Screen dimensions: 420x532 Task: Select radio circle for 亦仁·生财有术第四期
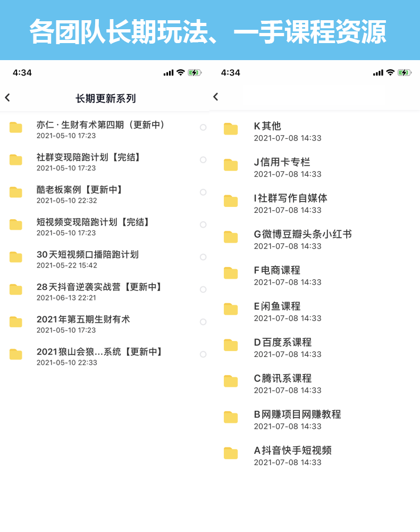(203, 127)
